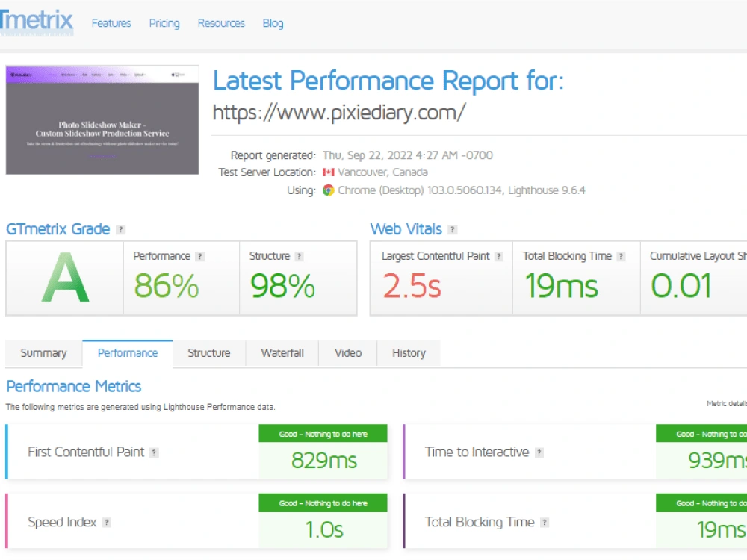Open the Features menu

(x=111, y=23)
